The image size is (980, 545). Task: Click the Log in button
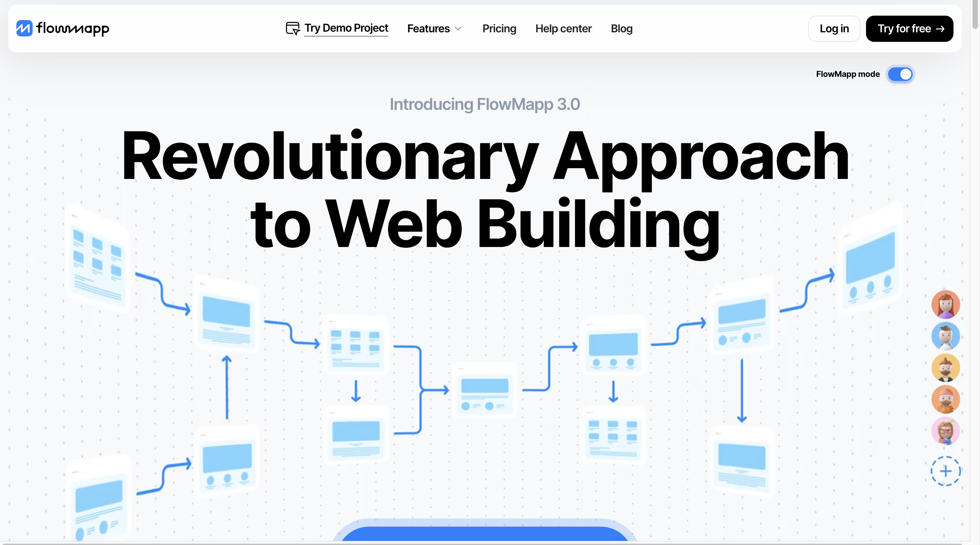834,28
